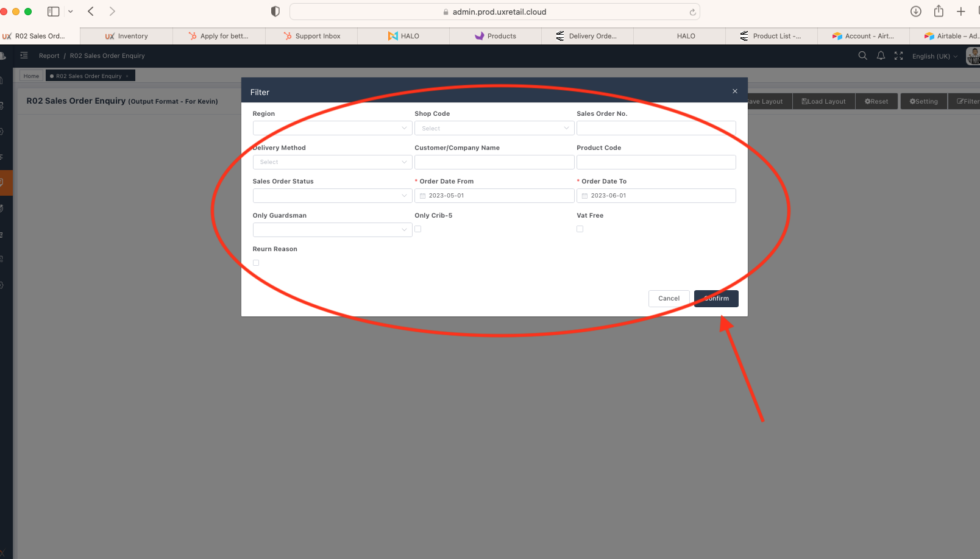
Task: Toggle fullscreen mode icon in header
Action: coord(898,55)
